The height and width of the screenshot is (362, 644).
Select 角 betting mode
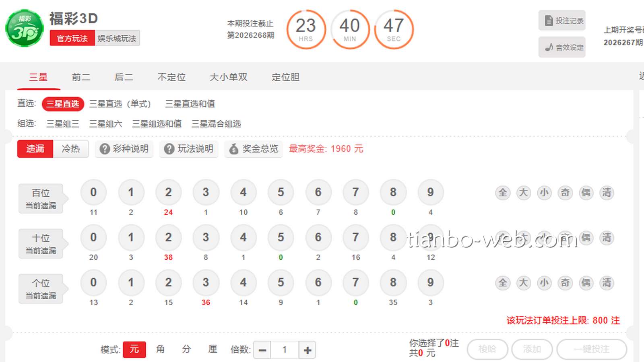[x=160, y=349]
